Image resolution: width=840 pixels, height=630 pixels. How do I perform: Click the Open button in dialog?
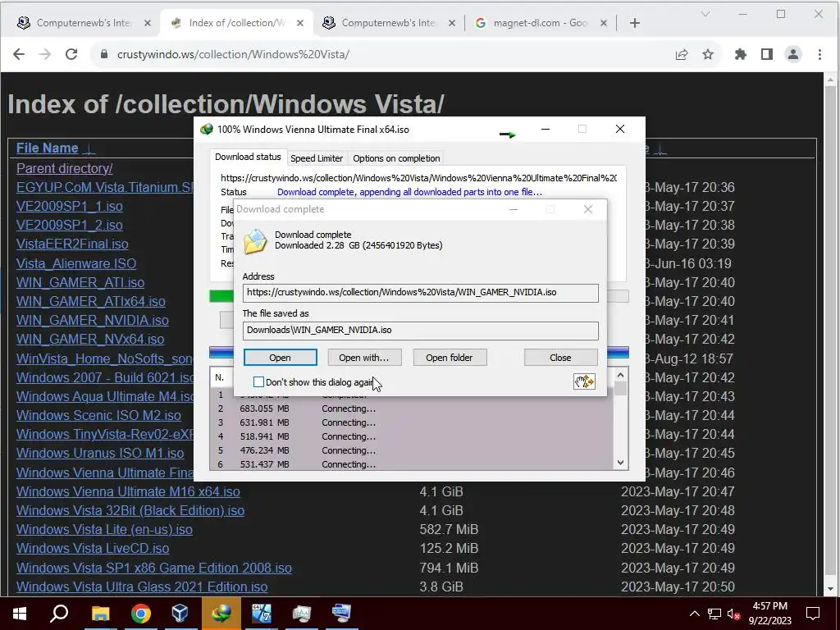click(281, 358)
